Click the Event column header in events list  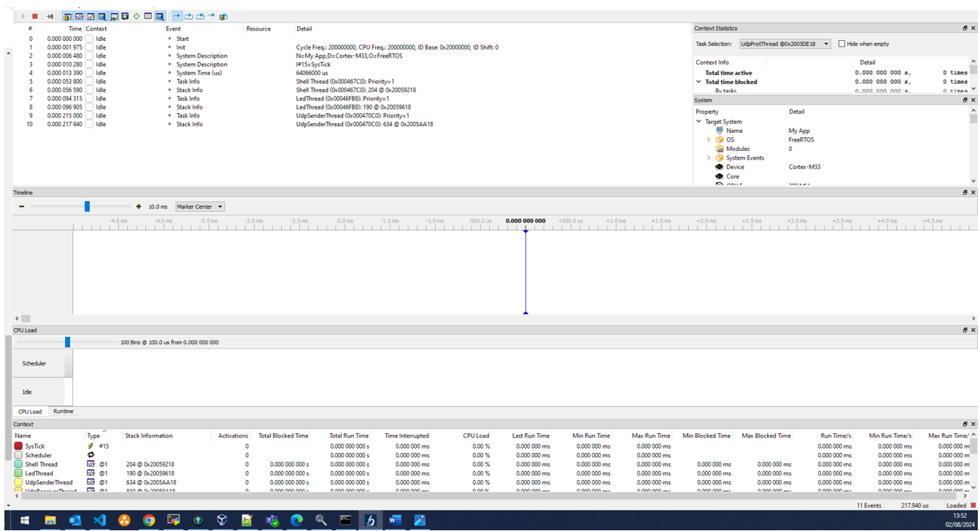click(173, 29)
